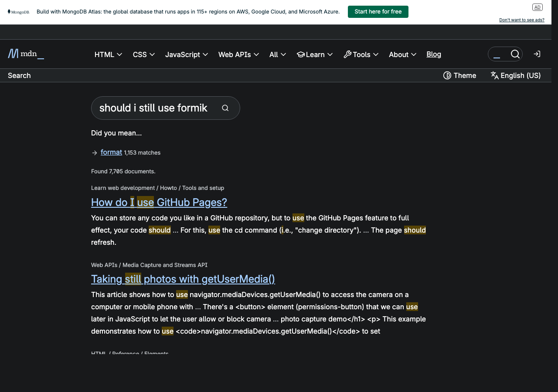
Task: Open the MDN search magnifying glass icon
Action: (515, 54)
